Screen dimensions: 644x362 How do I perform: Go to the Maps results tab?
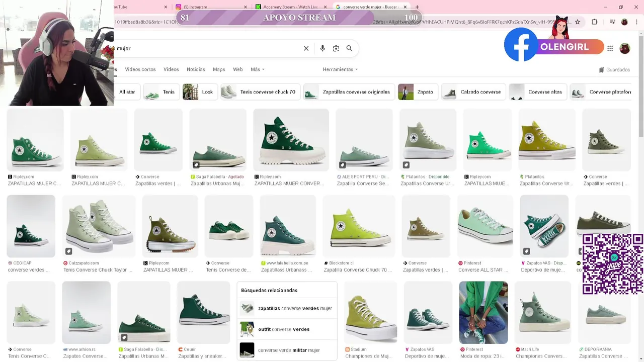219,69
